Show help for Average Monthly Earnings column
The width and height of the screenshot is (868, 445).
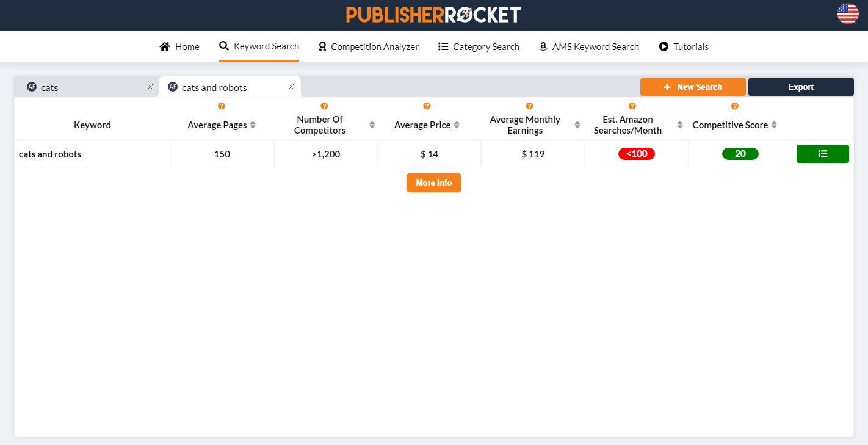pos(529,106)
